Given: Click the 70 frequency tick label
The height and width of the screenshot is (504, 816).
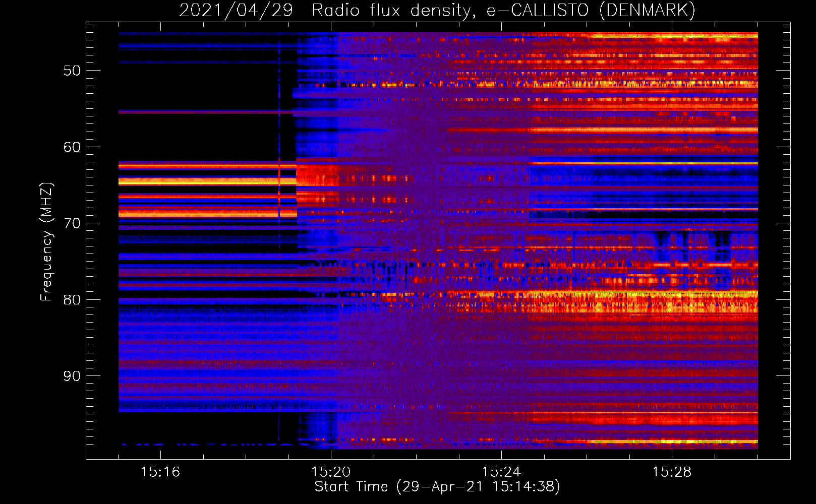Looking at the screenshot, I should pyautogui.click(x=72, y=223).
